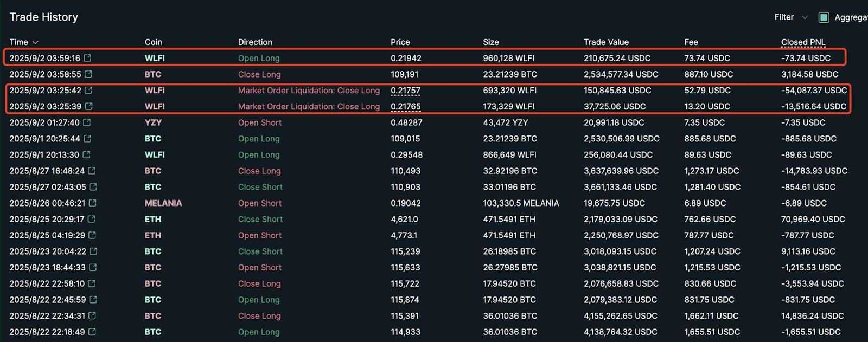Select the Coin column header
Image resolution: width=868 pixels, height=342 pixels.
[x=153, y=42]
